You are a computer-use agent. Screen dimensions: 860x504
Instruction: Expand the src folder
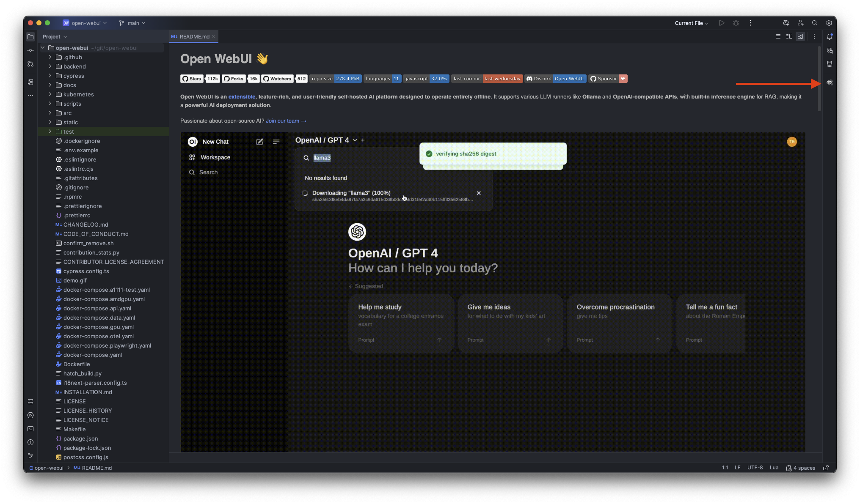click(50, 113)
